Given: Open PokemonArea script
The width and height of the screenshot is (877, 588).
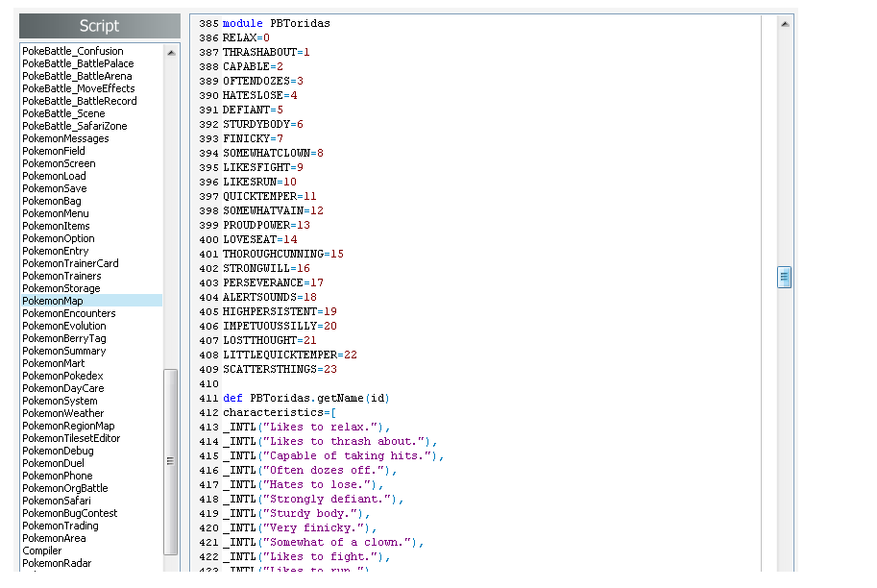Looking at the screenshot, I should point(54,538).
